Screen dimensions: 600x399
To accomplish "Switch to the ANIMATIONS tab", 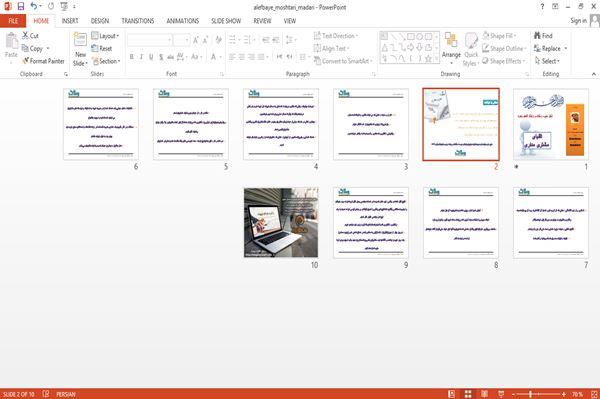I will click(183, 21).
